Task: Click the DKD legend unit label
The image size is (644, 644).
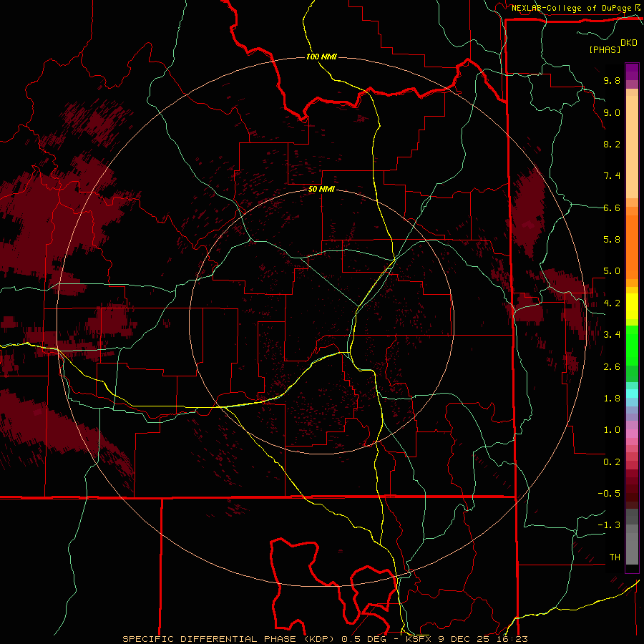Action: click(629, 43)
